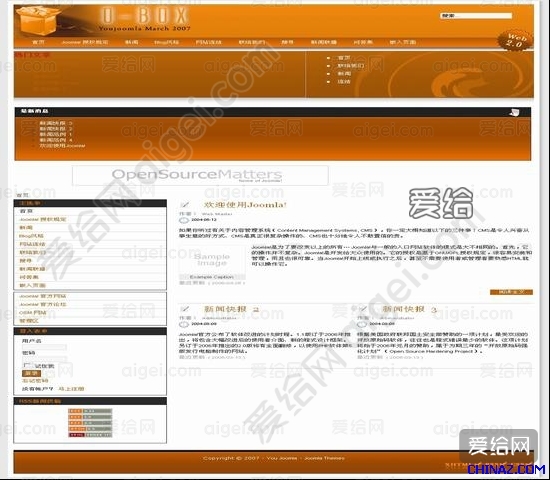
Task: Click the search field in the header
Action: 476,16
